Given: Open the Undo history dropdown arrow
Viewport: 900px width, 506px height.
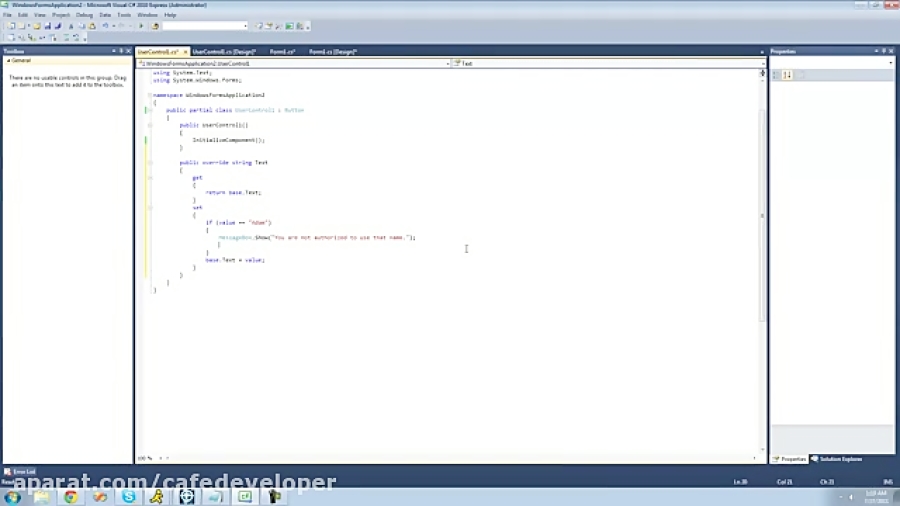Looking at the screenshot, I should (114, 26).
